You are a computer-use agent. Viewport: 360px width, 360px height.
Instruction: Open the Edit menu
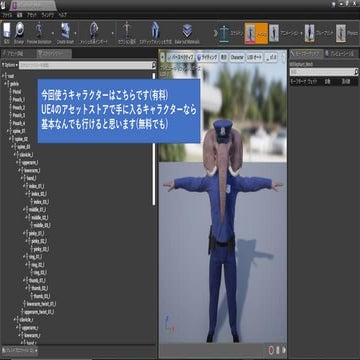pyautogui.click(x=20, y=15)
